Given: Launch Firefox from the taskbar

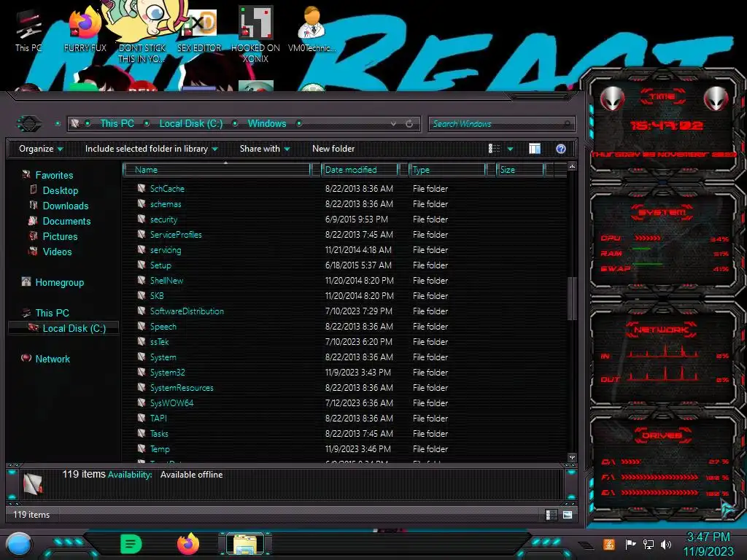Looking at the screenshot, I should point(187,544).
